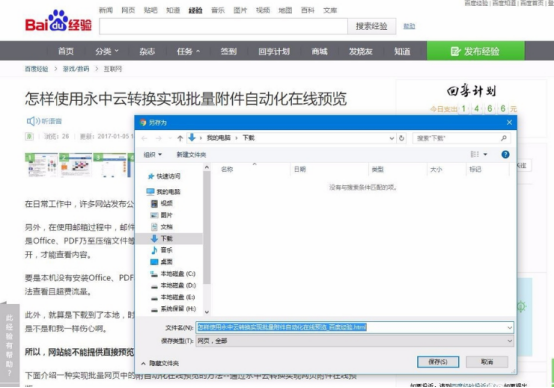Click the Baidu Jingyan search input field

coord(223,27)
